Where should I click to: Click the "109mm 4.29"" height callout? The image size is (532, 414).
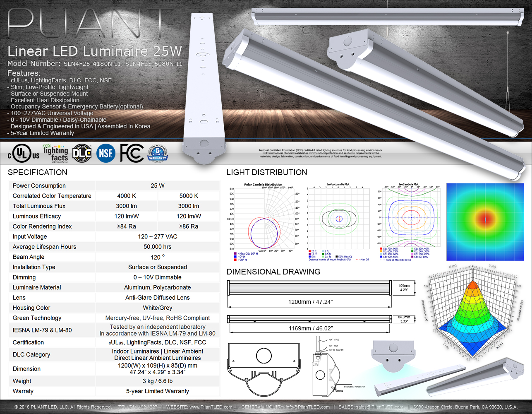(404, 288)
